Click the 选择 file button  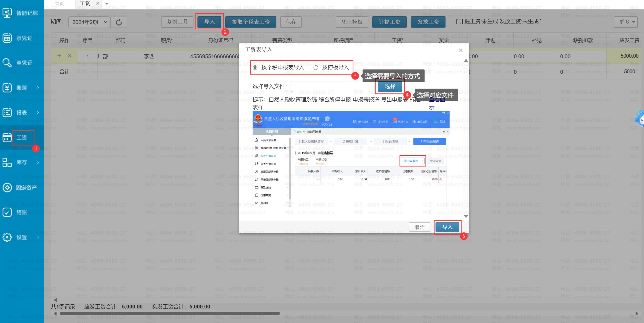tap(390, 86)
